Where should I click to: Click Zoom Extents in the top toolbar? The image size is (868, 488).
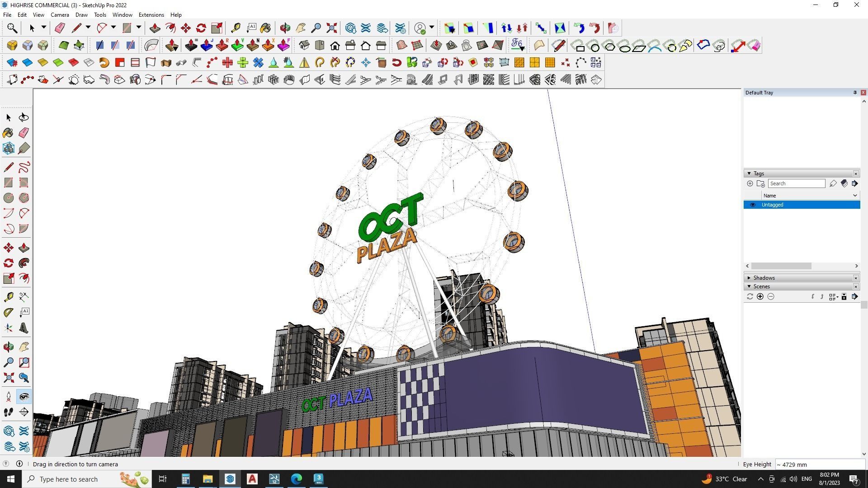click(x=331, y=28)
